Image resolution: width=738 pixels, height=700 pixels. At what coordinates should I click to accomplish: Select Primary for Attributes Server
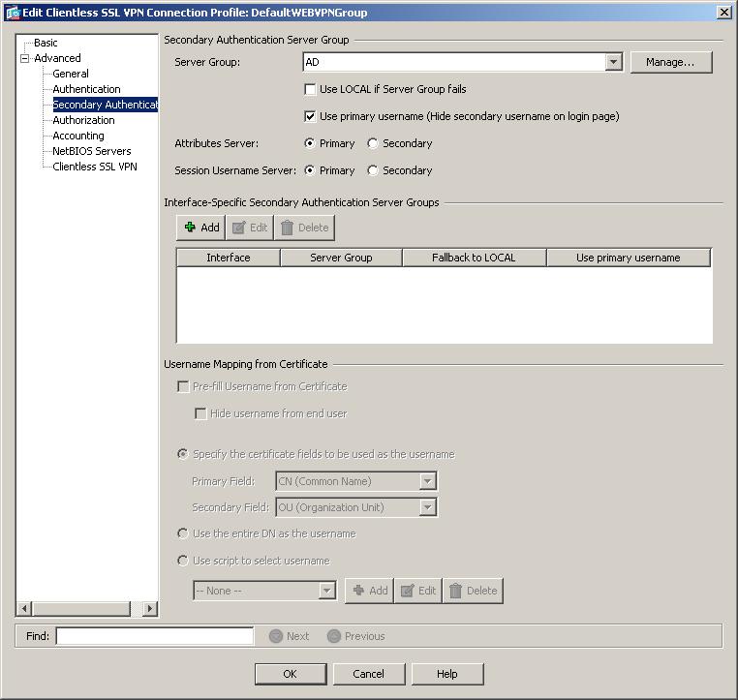pos(310,143)
